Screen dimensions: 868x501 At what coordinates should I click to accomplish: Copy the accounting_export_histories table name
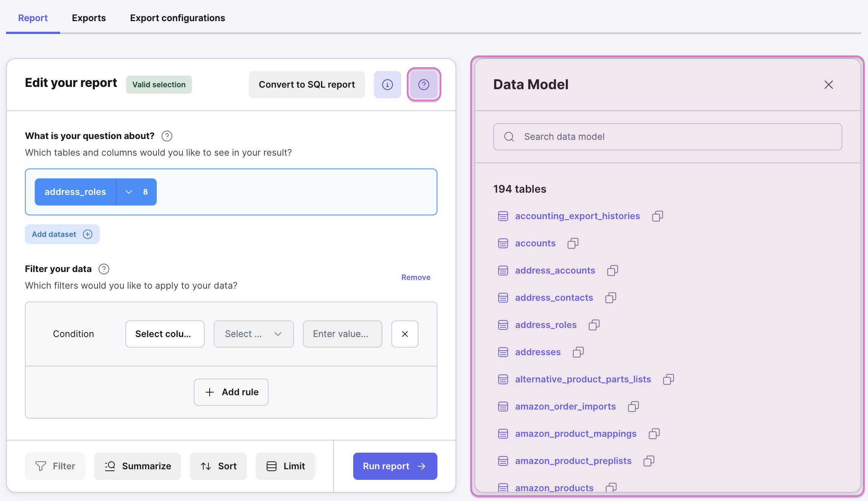pyautogui.click(x=657, y=216)
